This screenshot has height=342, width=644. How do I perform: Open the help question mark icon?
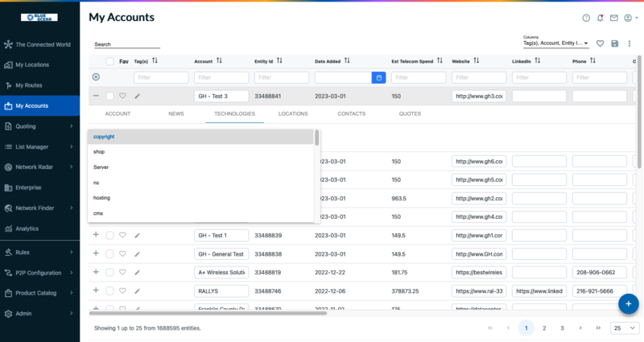pos(586,18)
